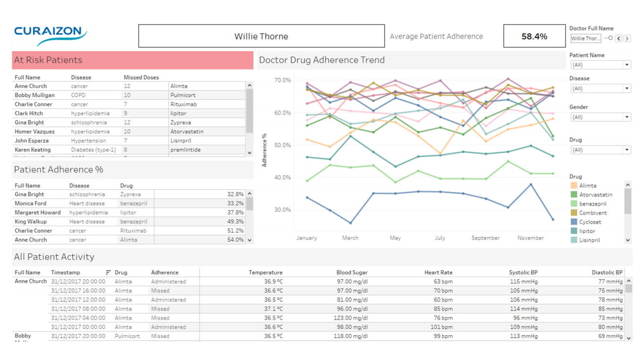Select Gina Bright in At Risk Patients

(29, 122)
